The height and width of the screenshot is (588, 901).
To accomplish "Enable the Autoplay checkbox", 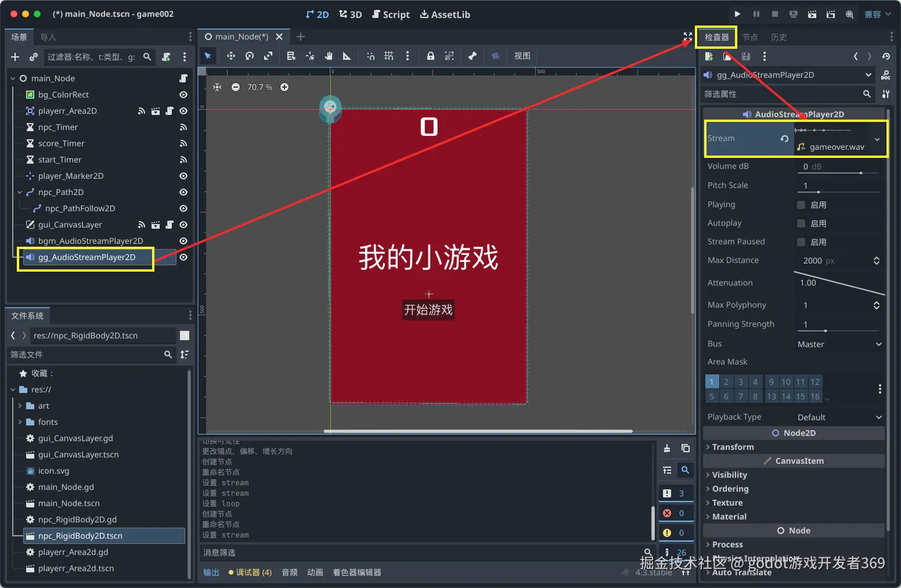I will (x=801, y=223).
